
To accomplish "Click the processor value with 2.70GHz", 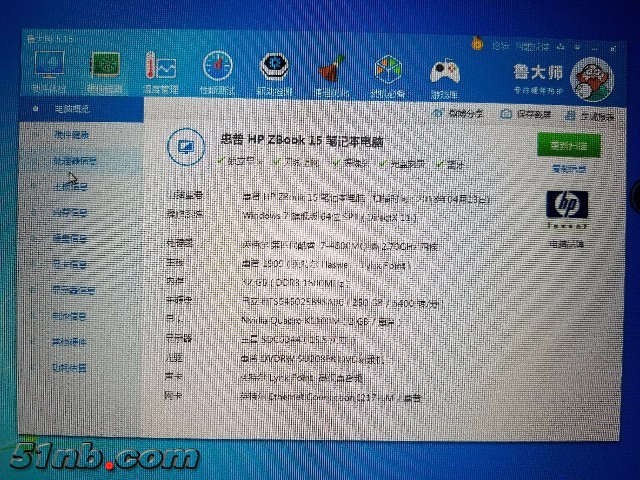I will (x=340, y=246).
